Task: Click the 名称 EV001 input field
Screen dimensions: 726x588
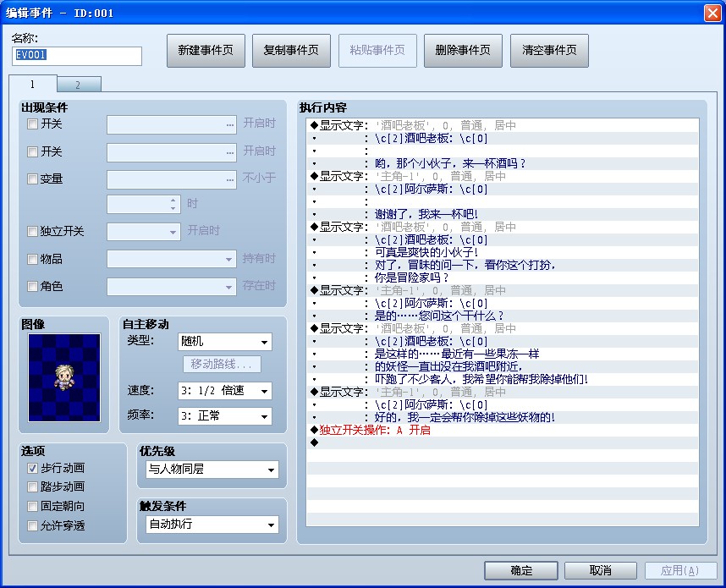Action: coord(77,56)
